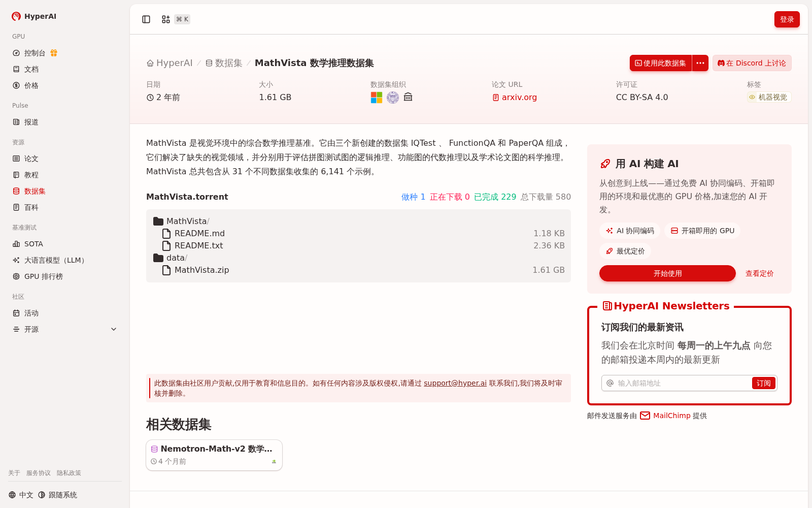Click the gift icon beside 控制台

click(54, 53)
